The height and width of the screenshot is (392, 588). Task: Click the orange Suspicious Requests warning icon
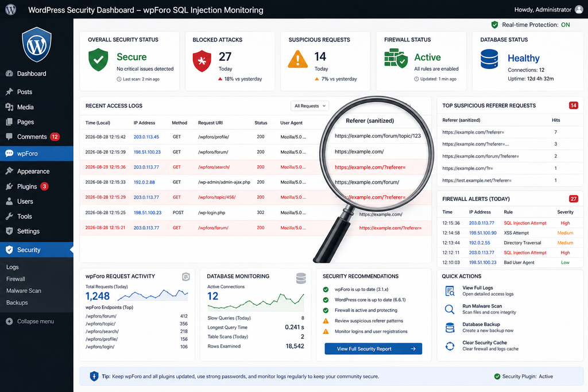tap(298, 60)
